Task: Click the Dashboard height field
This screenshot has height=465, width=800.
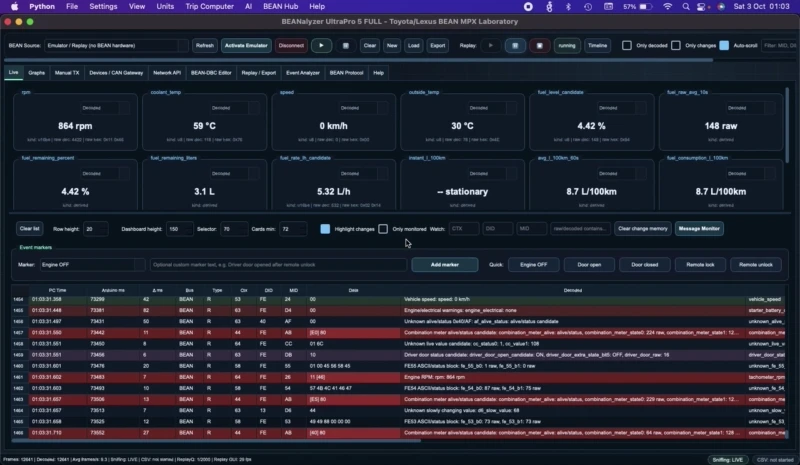Action: [x=180, y=229]
